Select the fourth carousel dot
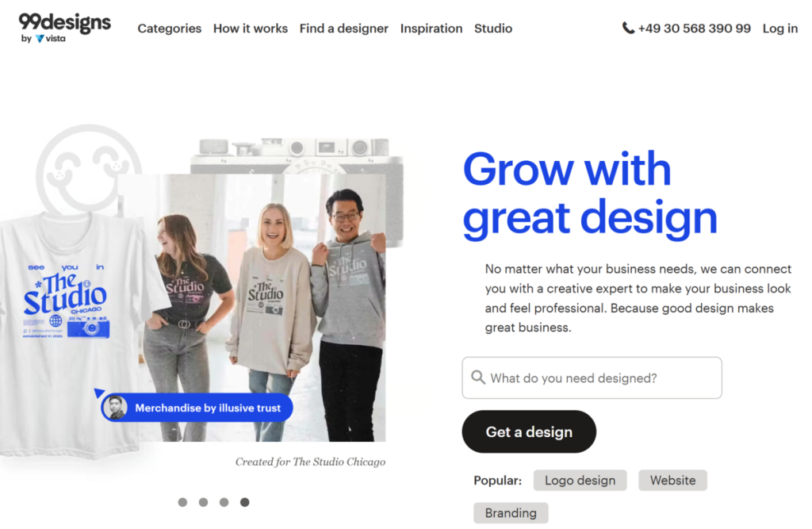Viewport: 812px width, 529px height. [244, 502]
